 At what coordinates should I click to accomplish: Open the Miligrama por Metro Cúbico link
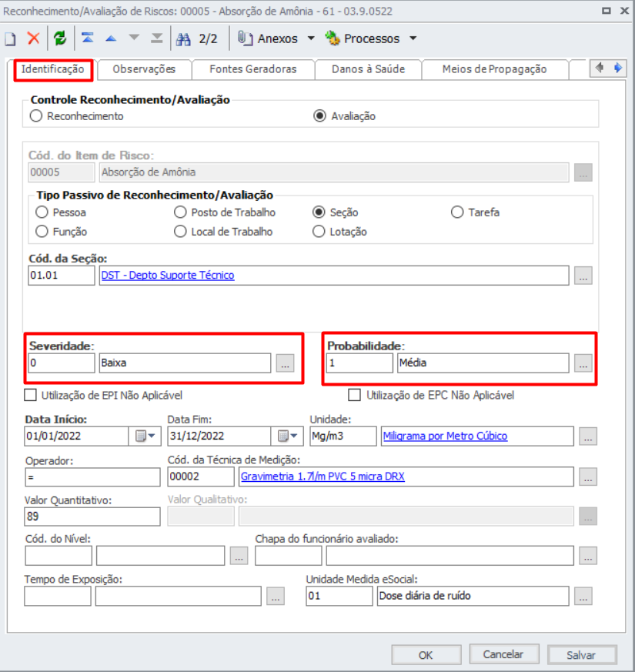[x=445, y=436]
